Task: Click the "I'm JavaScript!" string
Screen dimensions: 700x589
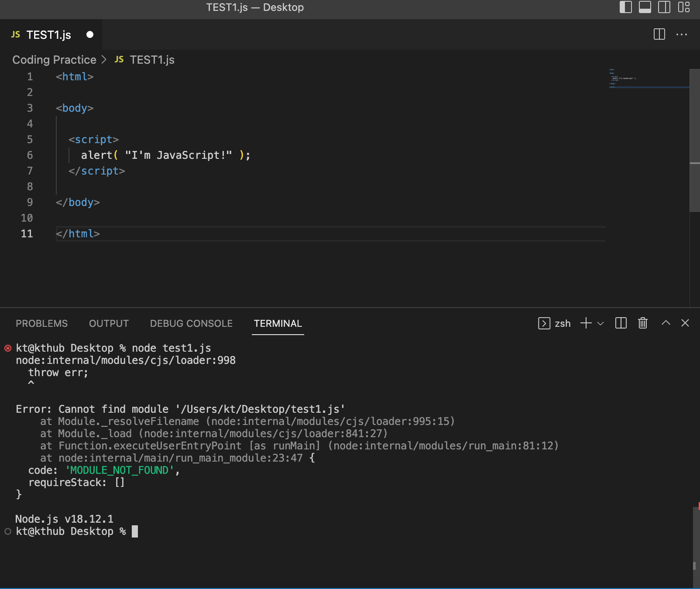Action: coord(178,155)
